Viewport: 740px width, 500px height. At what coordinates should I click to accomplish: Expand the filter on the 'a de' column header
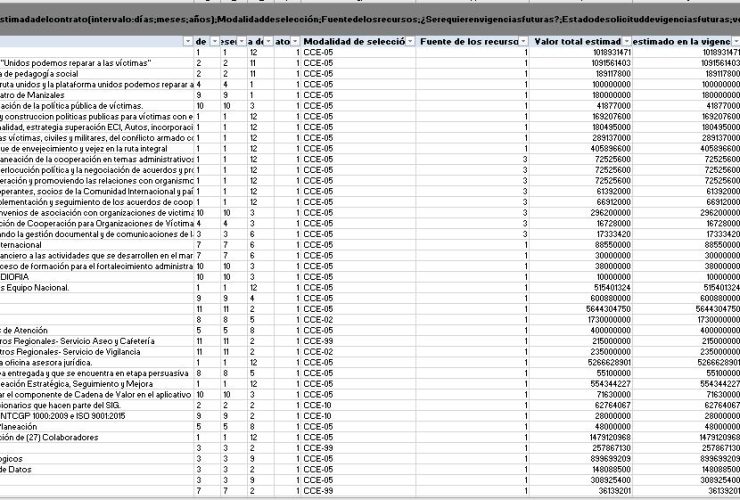click(x=269, y=42)
